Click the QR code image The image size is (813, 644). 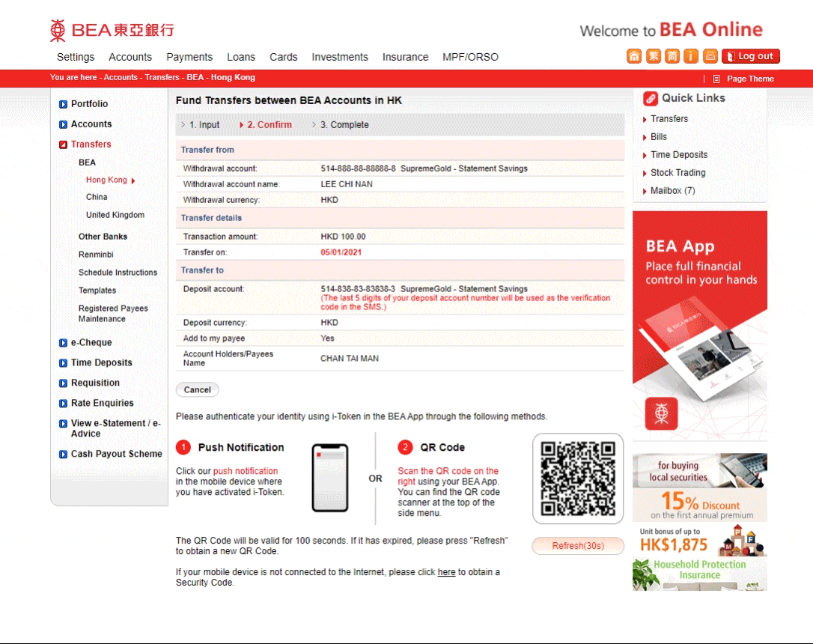(578, 479)
